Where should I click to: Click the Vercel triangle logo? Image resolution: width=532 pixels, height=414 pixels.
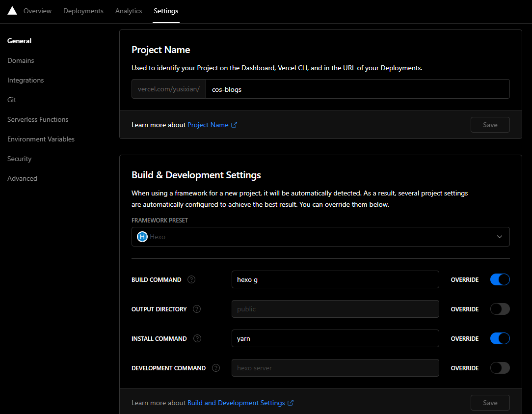click(x=12, y=11)
